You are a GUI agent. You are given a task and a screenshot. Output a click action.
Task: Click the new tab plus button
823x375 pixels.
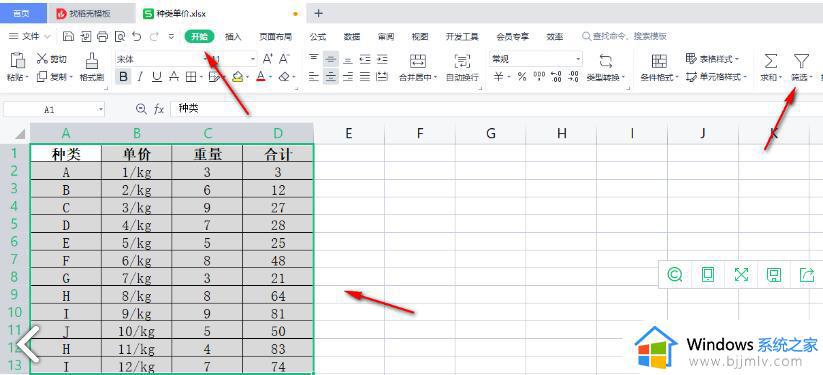[318, 13]
